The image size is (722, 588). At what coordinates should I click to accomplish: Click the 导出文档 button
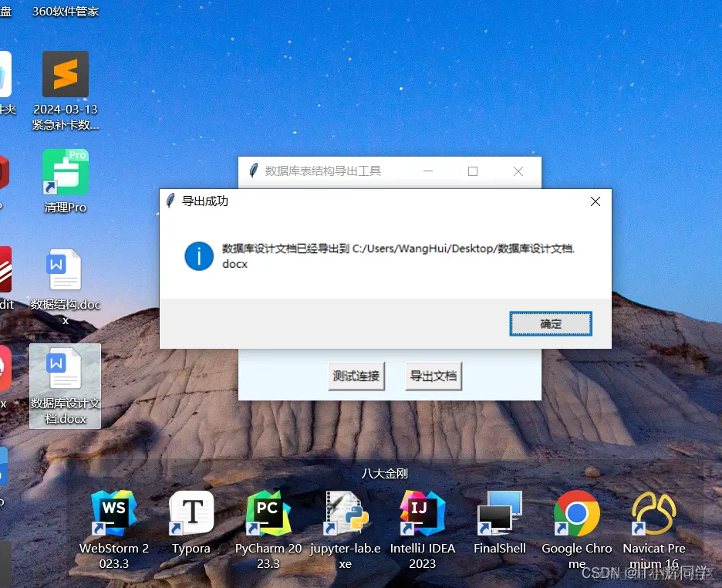coord(434,376)
